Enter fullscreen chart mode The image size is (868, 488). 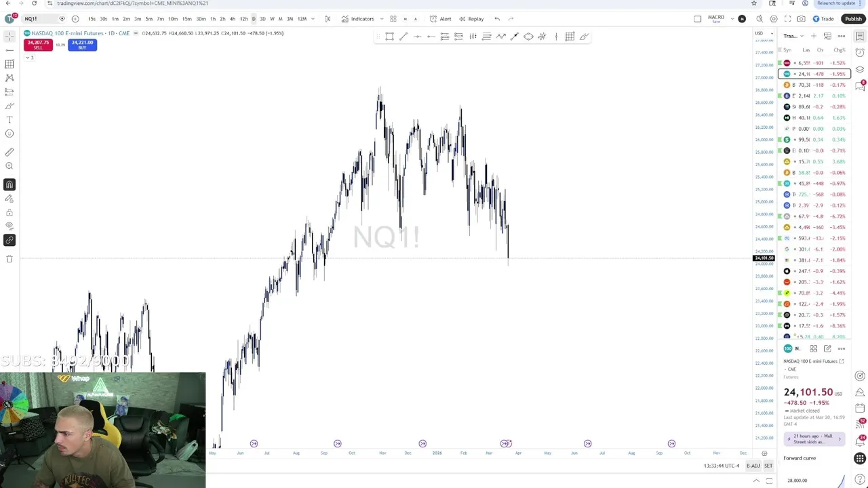788,19
